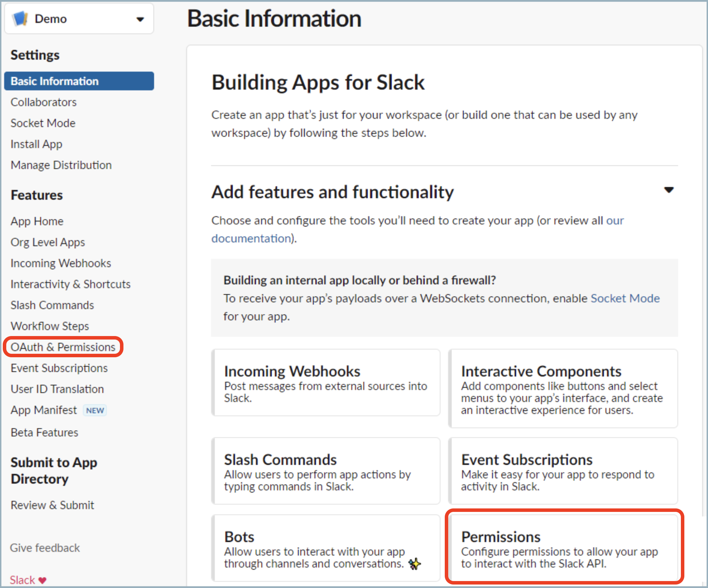Collapse Add features and functionality section
This screenshot has height=588, width=708.
668,190
